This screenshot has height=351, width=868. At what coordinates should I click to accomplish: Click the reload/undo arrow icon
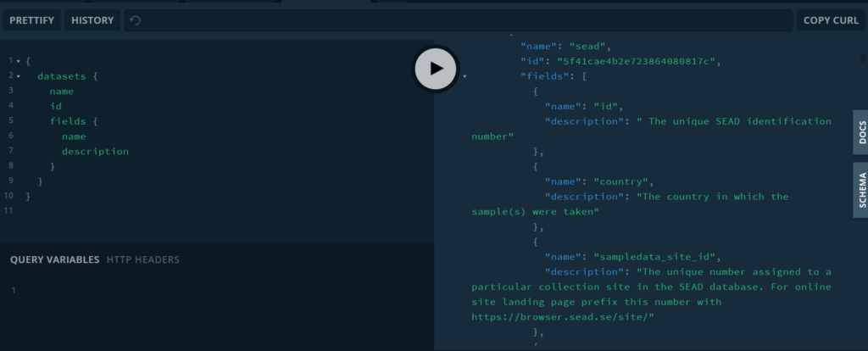click(x=135, y=20)
